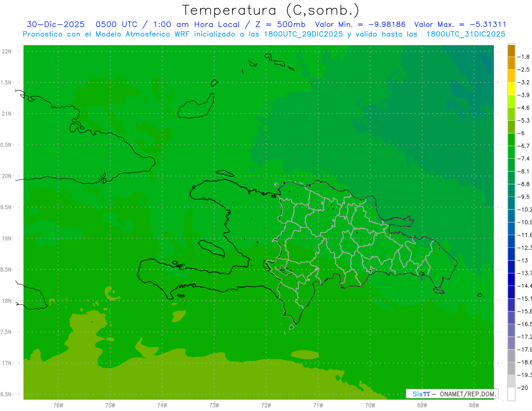Click the "18N" latitude axis label
The height and width of the screenshot is (411, 532).
7,301
